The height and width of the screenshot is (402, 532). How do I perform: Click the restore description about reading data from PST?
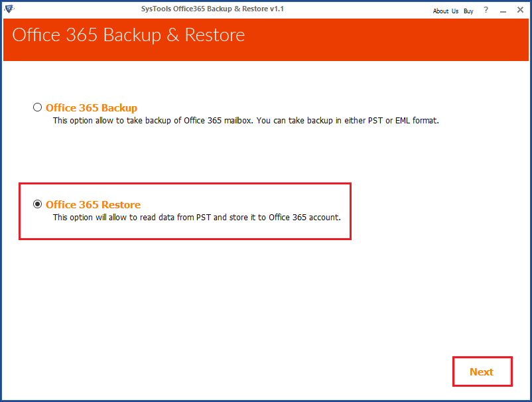pyautogui.click(x=196, y=218)
